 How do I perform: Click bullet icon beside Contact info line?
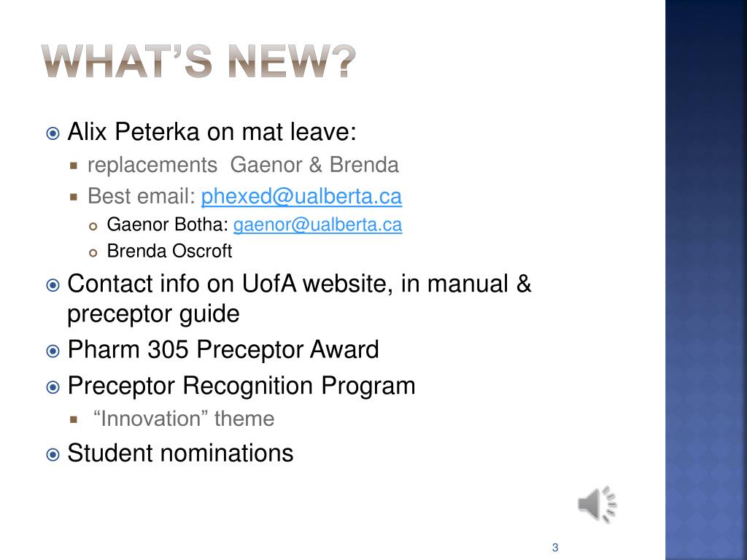pyautogui.click(x=53, y=285)
